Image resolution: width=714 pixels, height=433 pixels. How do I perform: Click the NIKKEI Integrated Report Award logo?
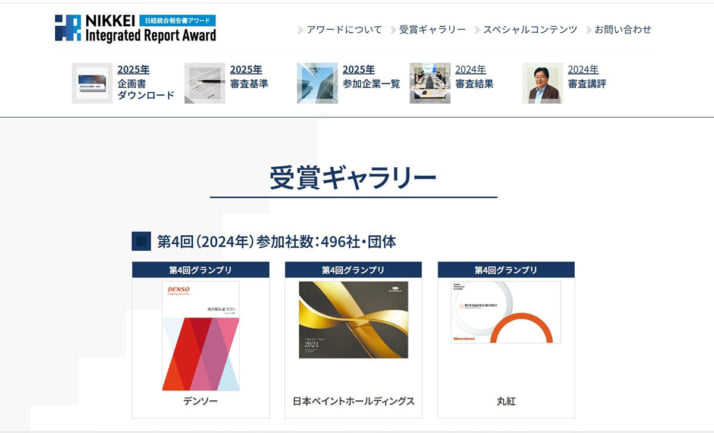pos(135,28)
